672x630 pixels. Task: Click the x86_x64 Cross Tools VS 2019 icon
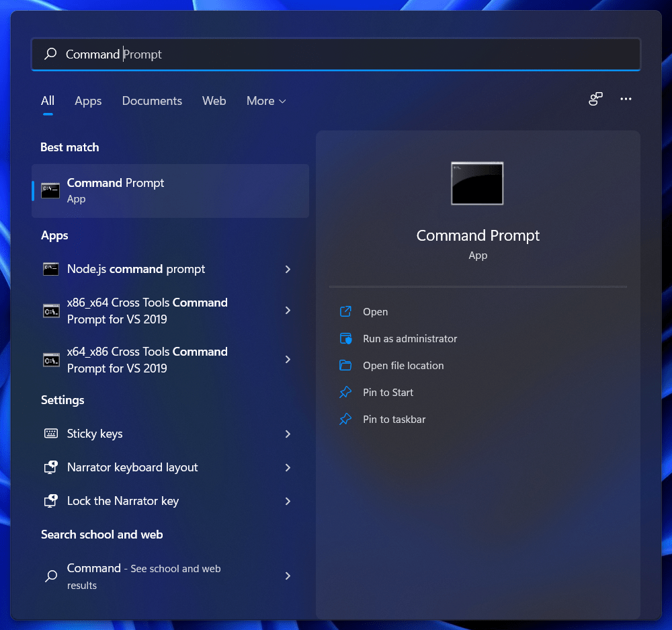tap(50, 311)
